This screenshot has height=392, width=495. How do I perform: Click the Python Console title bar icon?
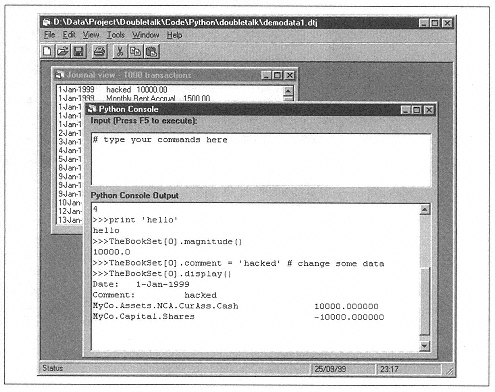(92, 109)
